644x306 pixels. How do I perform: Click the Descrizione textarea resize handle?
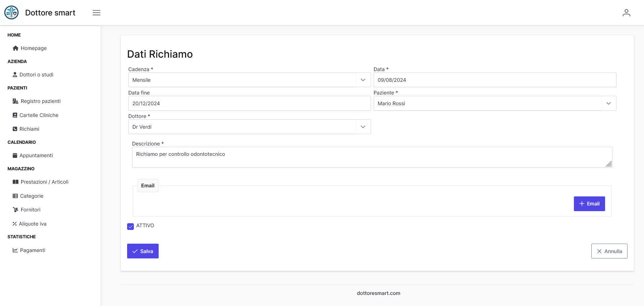pyautogui.click(x=609, y=164)
